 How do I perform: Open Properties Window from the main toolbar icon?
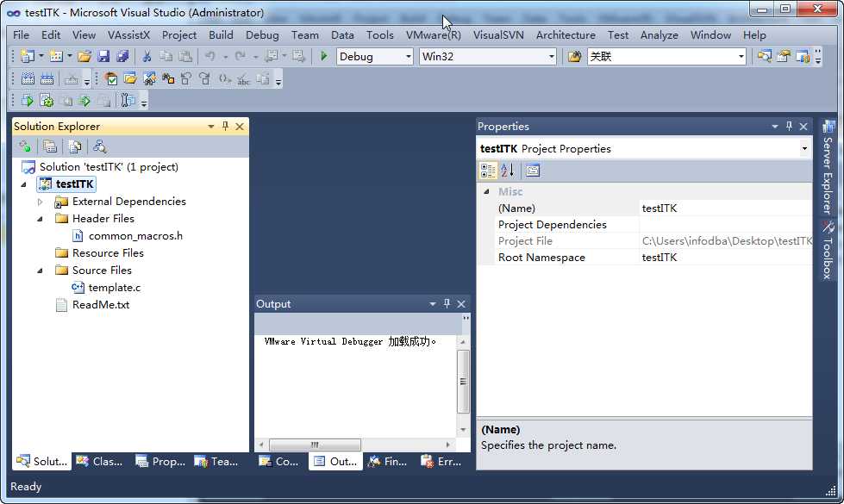[783, 56]
